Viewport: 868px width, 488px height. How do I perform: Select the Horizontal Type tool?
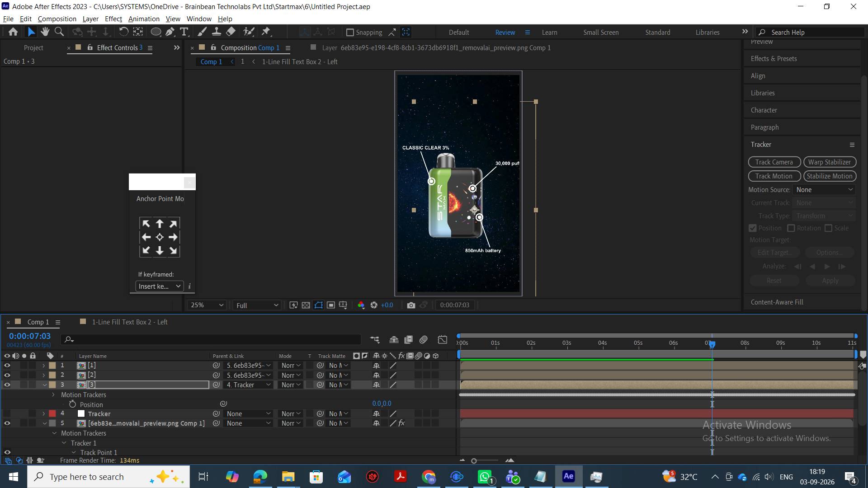coord(184,32)
